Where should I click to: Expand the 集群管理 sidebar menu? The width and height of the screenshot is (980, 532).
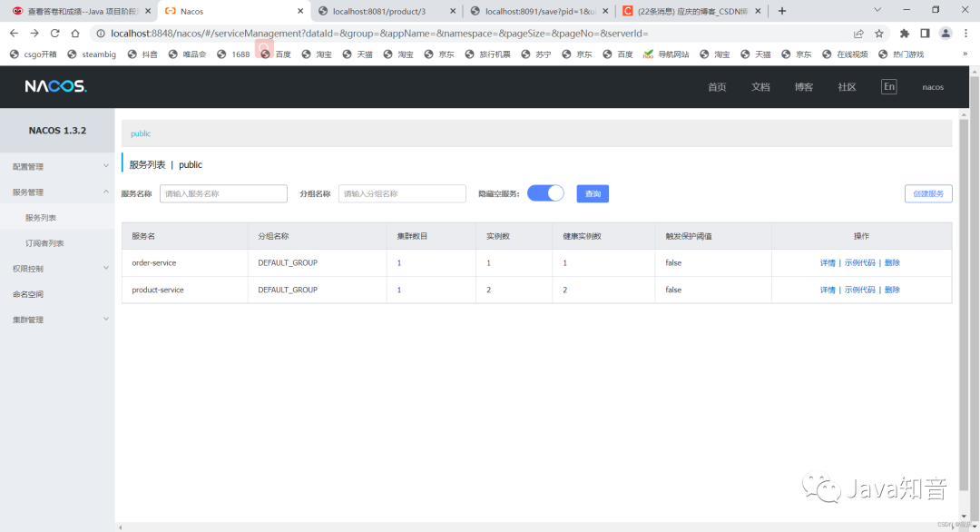[x=57, y=320]
